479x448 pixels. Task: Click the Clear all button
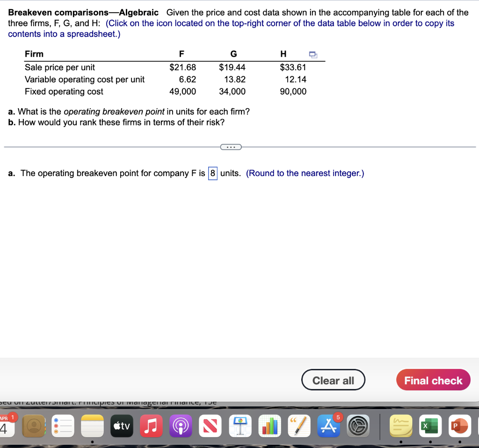pos(333,380)
